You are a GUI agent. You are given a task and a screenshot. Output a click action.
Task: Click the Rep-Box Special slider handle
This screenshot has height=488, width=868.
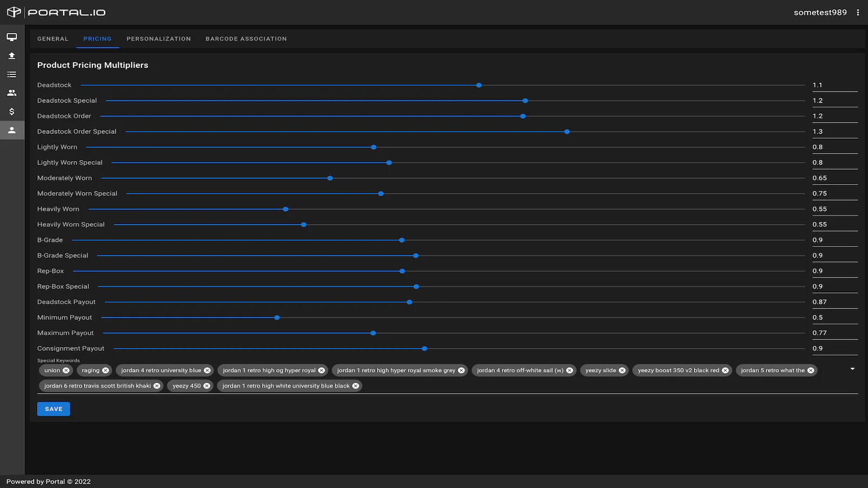[x=416, y=287]
